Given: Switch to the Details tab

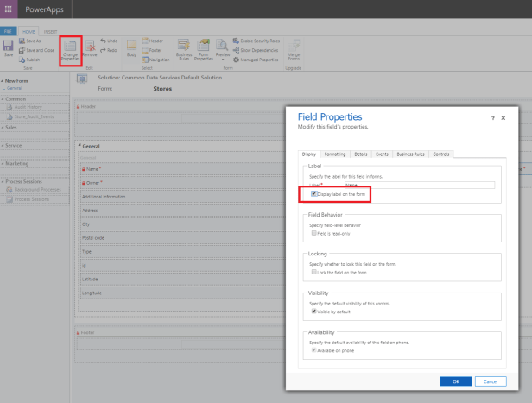Looking at the screenshot, I should coord(361,154).
